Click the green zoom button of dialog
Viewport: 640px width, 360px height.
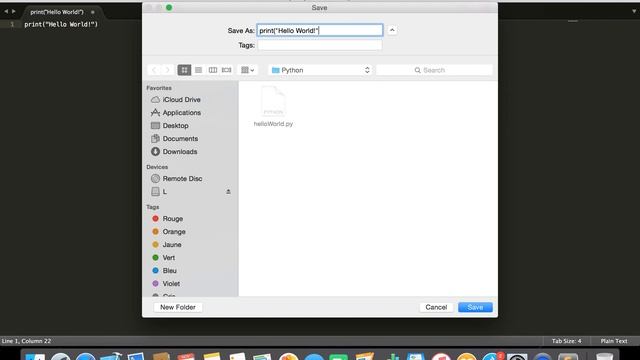pyautogui.click(x=169, y=8)
